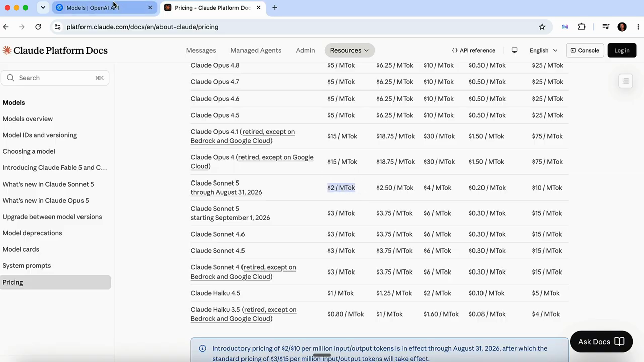Click the Claude Platform Docs title
The width and height of the screenshot is (644, 362).
[x=60, y=50]
